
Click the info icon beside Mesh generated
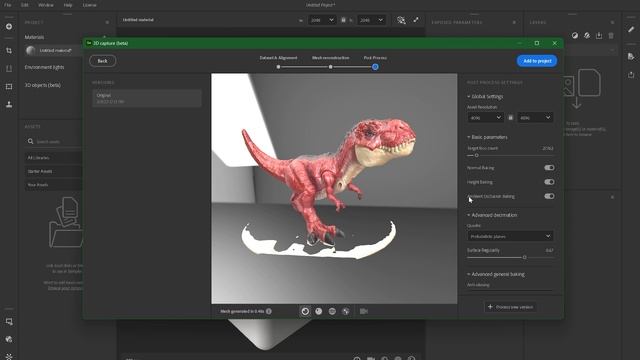click(x=269, y=311)
